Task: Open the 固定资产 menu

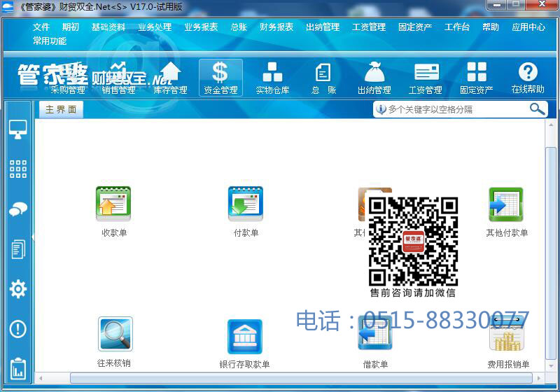Action: pyautogui.click(x=415, y=27)
